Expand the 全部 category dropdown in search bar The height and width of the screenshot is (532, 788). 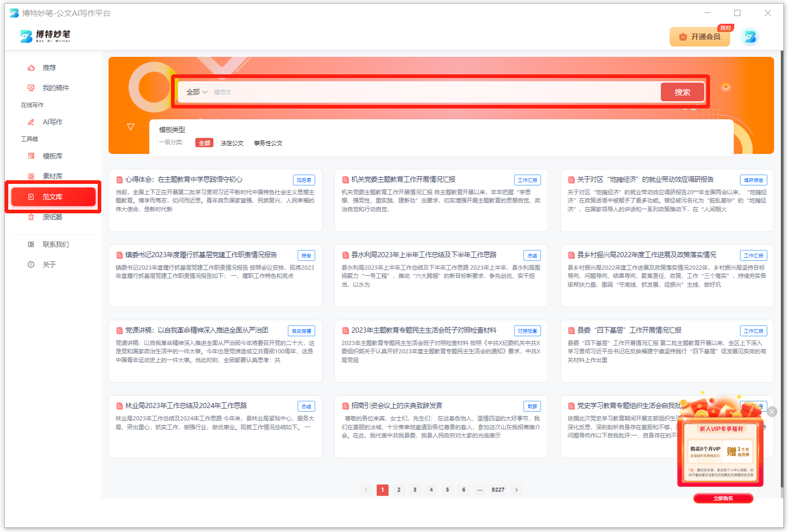click(x=196, y=92)
